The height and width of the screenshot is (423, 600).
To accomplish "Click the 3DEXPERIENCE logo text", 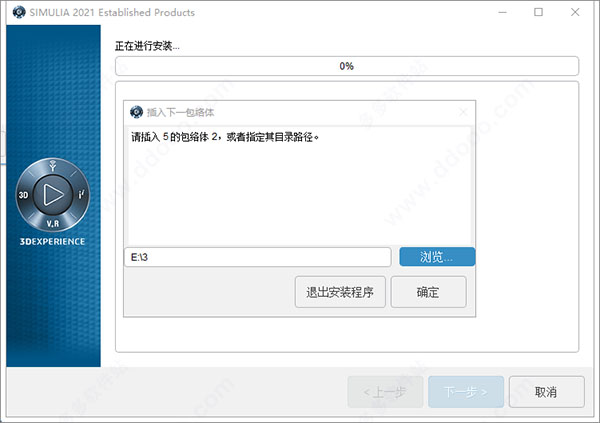I will click(x=52, y=242).
